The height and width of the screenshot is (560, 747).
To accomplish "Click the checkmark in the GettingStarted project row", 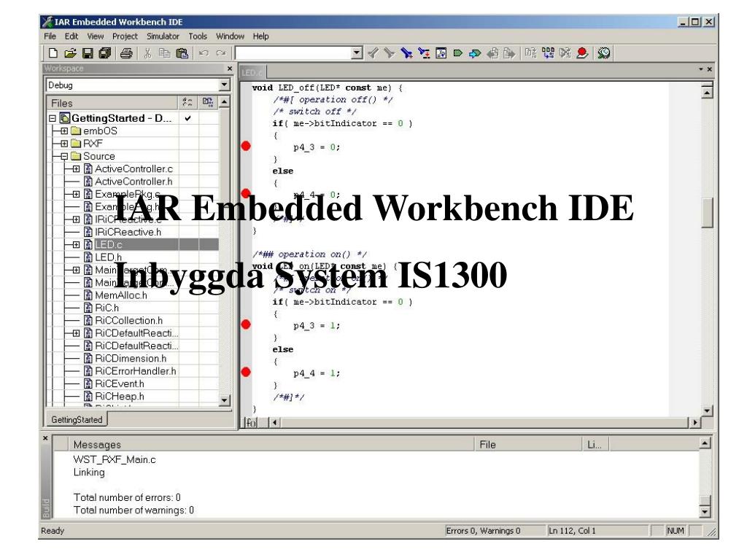I will click(x=188, y=118).
